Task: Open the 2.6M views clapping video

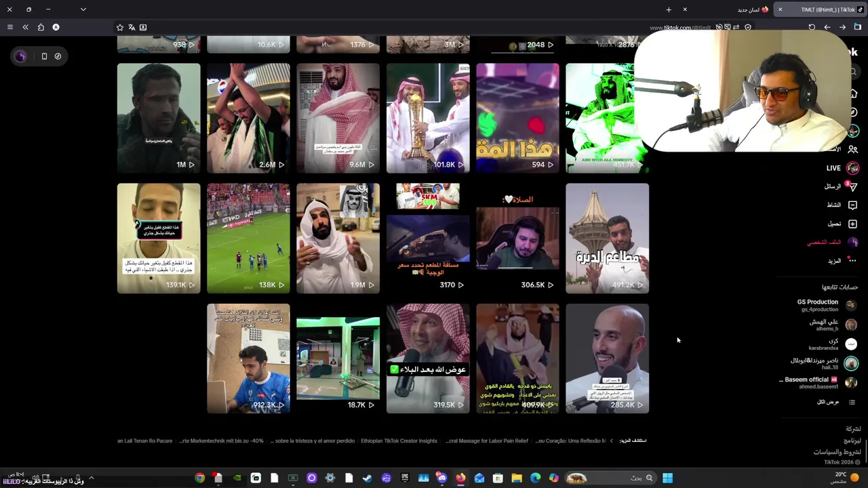Action: 248,119
